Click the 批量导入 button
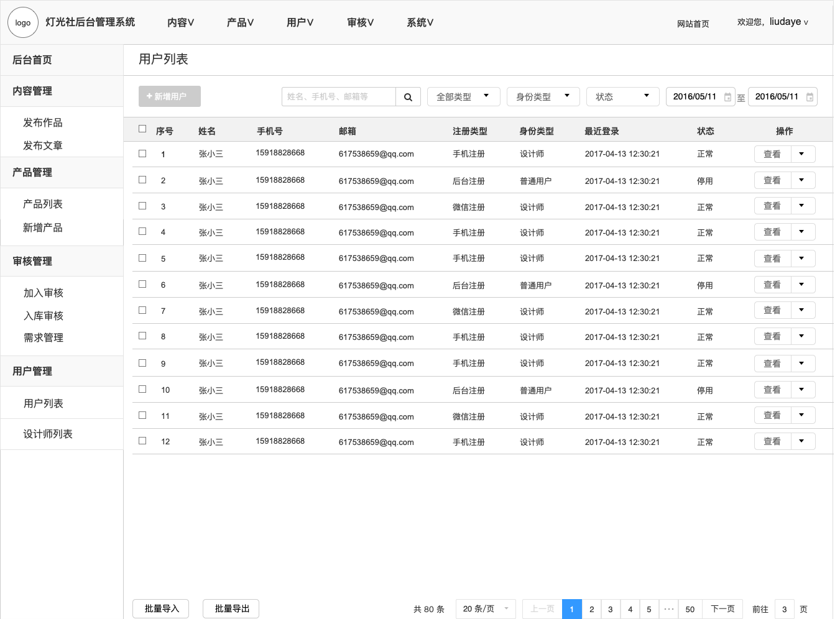840x619 pixels. [161, 608]
